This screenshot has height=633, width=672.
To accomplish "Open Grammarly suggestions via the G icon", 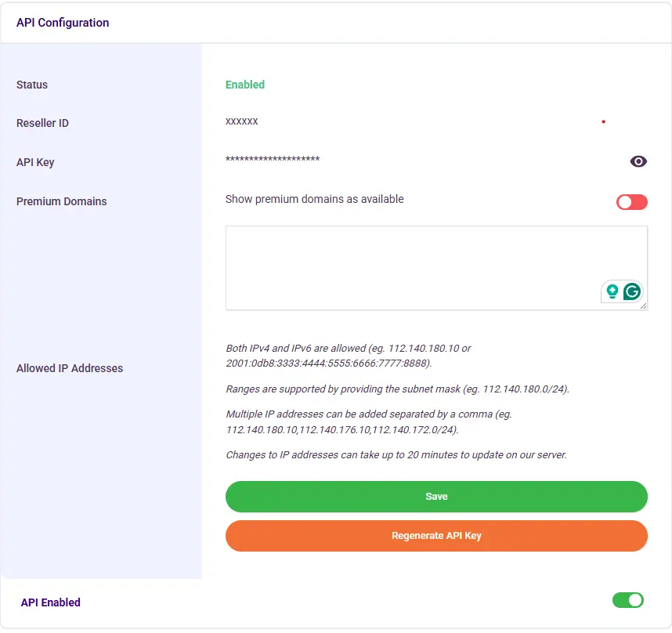I will (x=631, y=291).
